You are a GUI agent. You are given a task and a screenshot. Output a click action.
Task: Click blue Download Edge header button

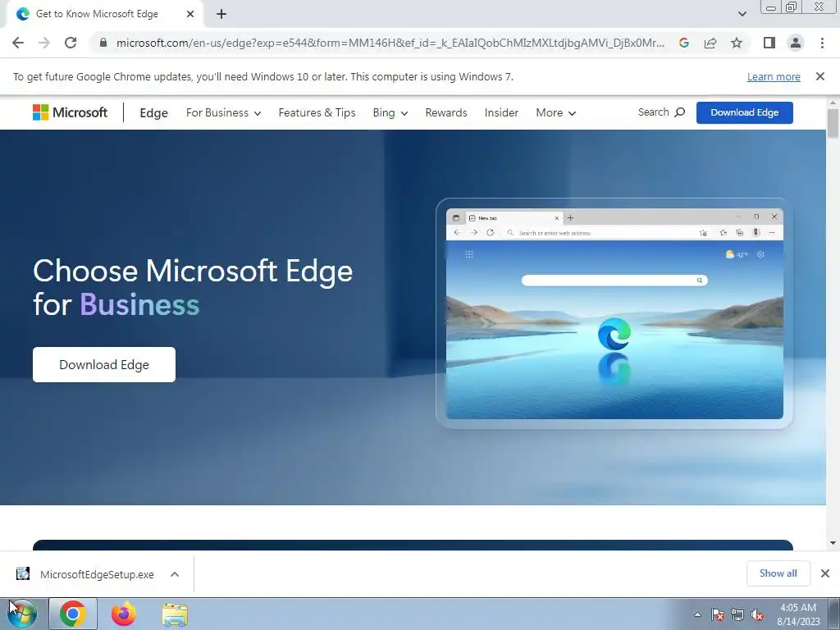click(x=745, y=112)
